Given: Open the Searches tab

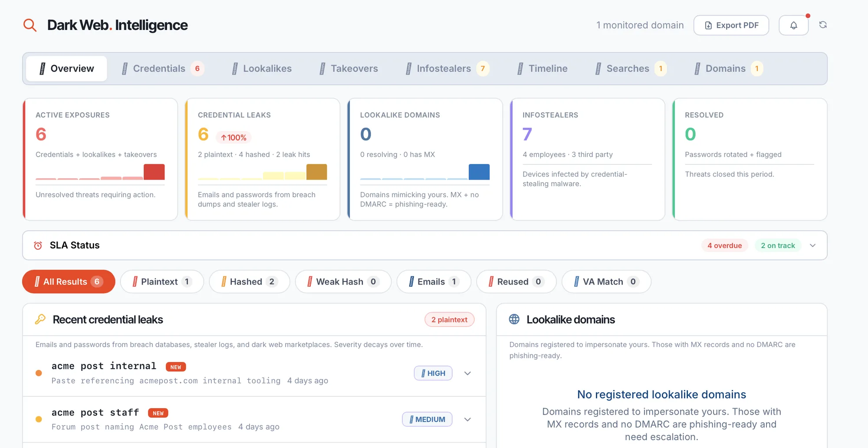Looking at the screenshot, I should [631, 69].
